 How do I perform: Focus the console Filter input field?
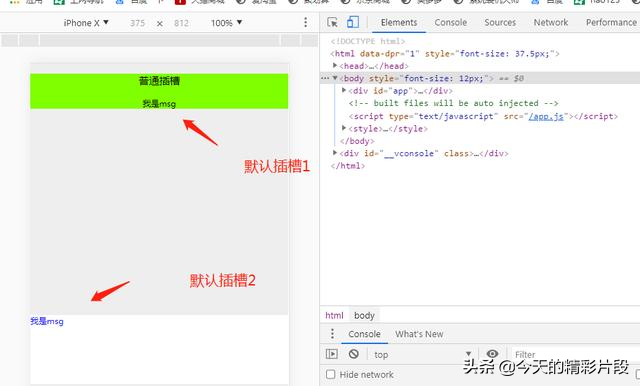pos(571,355)
